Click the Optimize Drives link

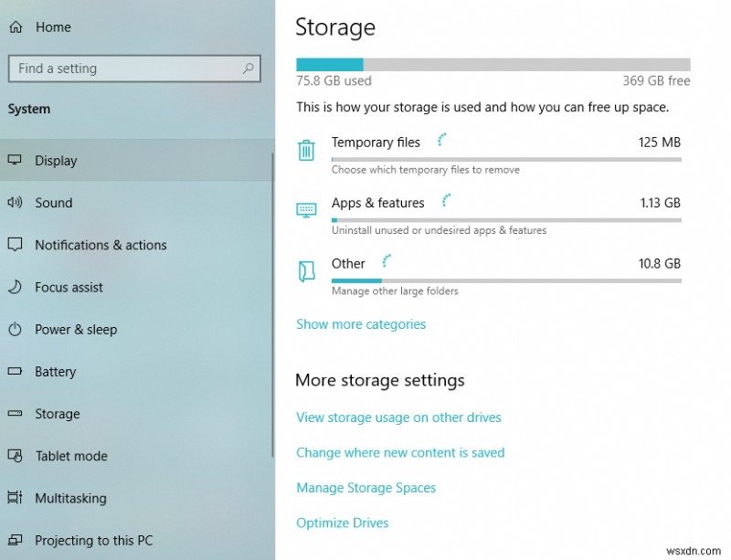point(343,523)
